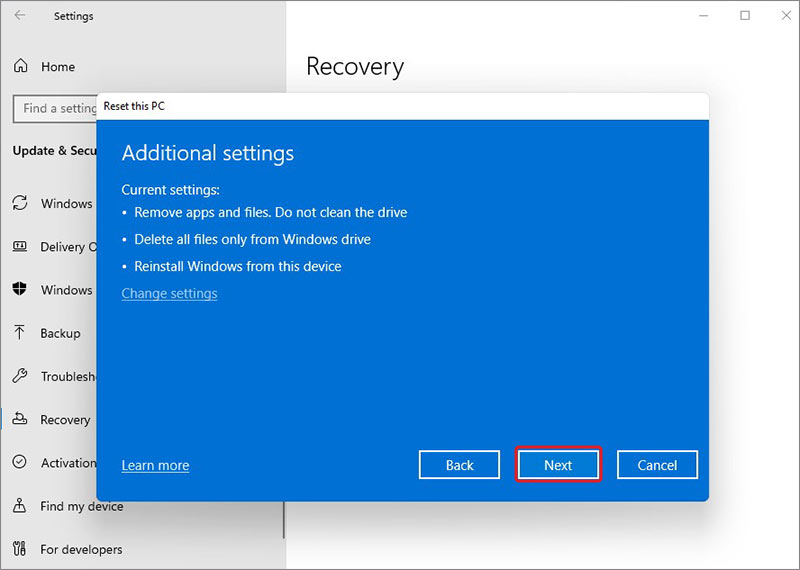Open the Backup settings page
800x570 pixels.
(60, 333)
